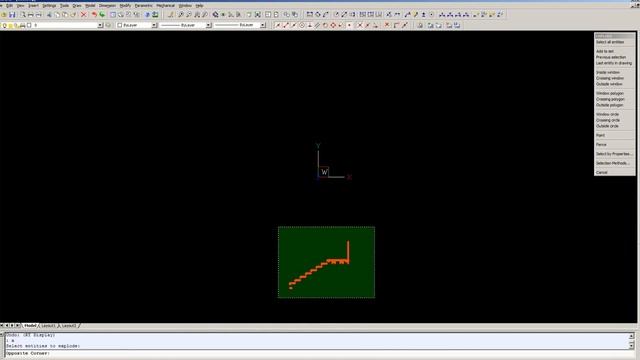This screenshot has width=640, height=360.
Task: Expand the layer name dropdown
Action: (x=100, y=25)
